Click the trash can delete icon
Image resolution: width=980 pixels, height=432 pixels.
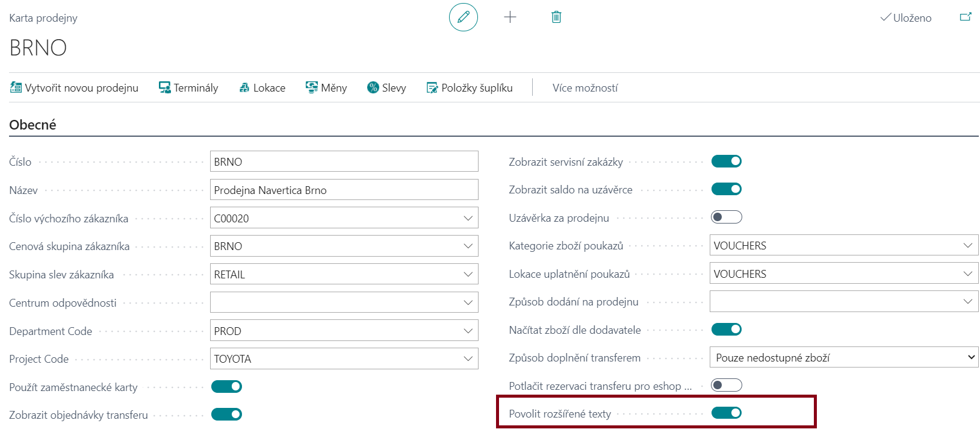click(556, 17)
